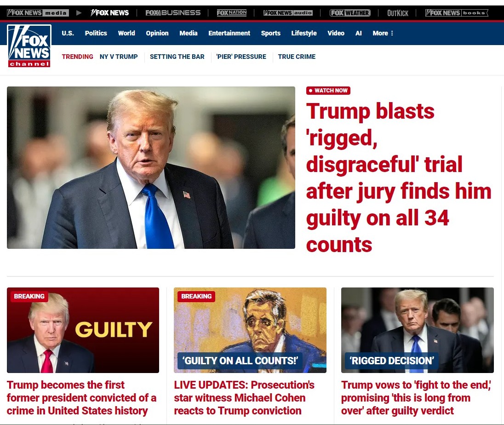The width and height of the screenshot is (504, 425).
Task: Open the Fox Weather logo link
Action: pos(350,13)
